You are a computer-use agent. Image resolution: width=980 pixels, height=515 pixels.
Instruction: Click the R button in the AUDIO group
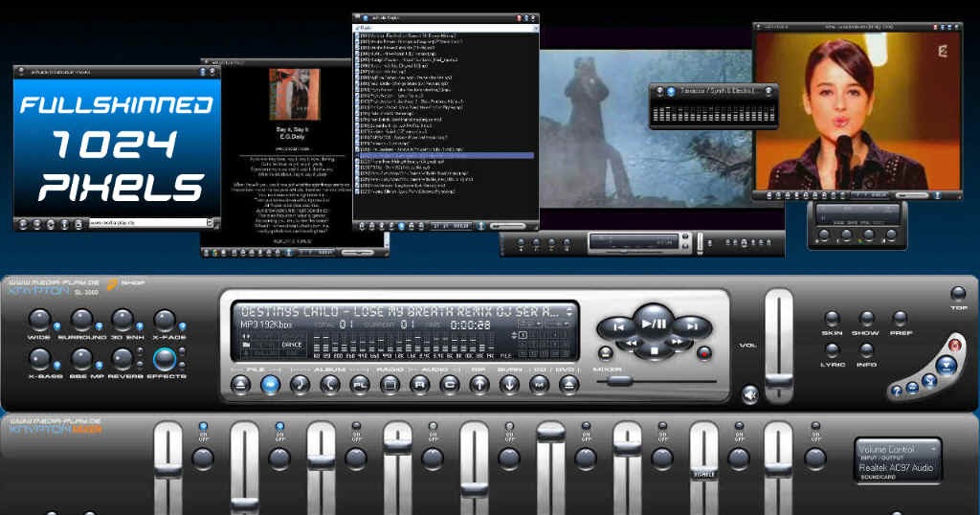point(419,386)
